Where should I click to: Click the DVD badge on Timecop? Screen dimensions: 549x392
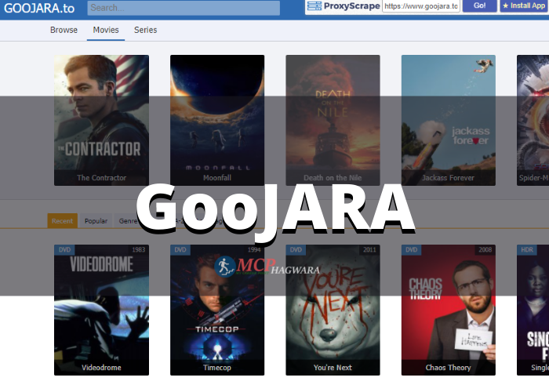[x=180, y=249]
